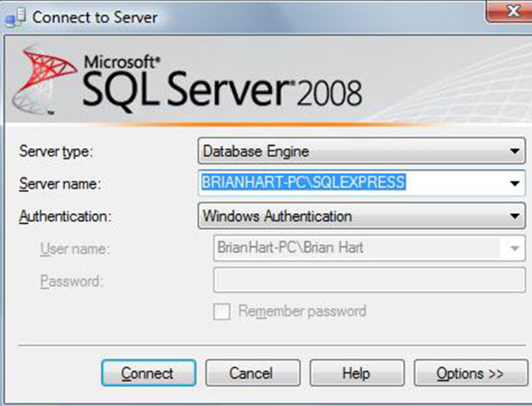Open the Server type dropdown

click(x=362, y=151)
